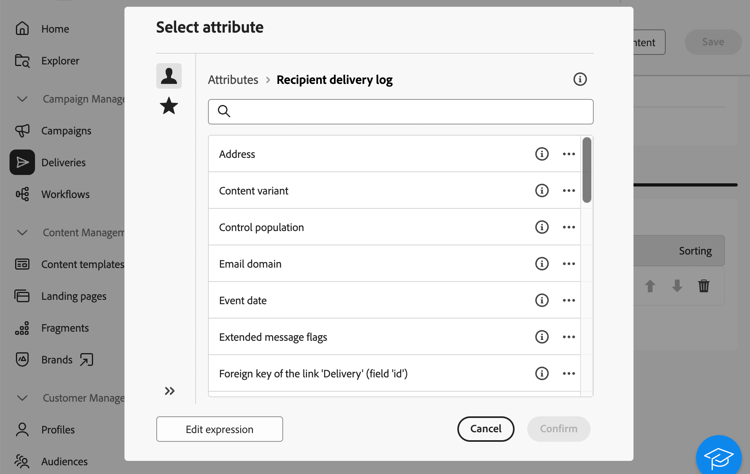Collapse the Campaign Management section

(x=22, y=99)
